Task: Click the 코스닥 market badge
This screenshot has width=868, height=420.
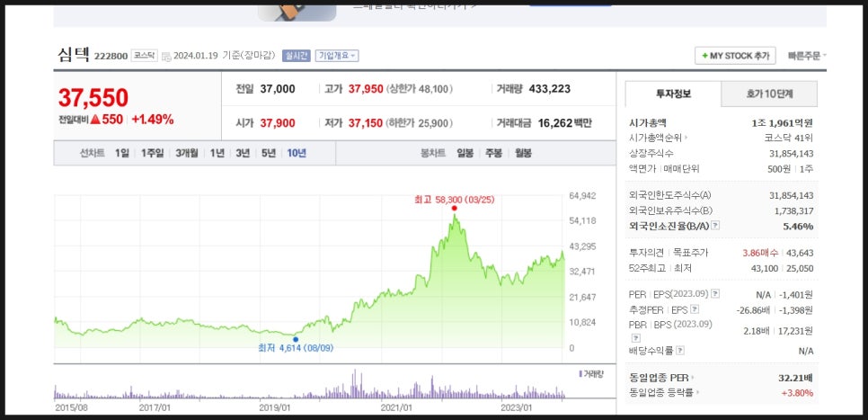Action: (145, 56)
